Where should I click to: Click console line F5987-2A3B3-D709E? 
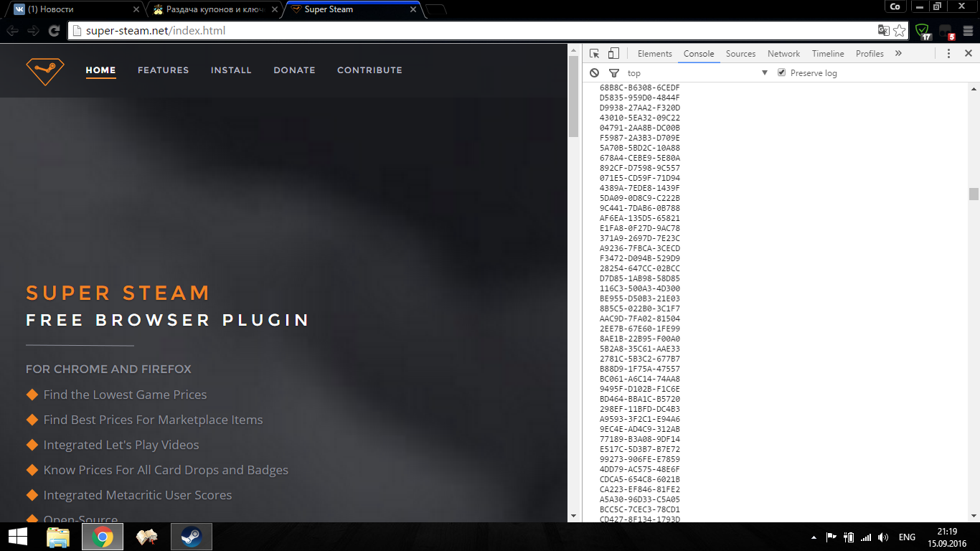[640, 138]
